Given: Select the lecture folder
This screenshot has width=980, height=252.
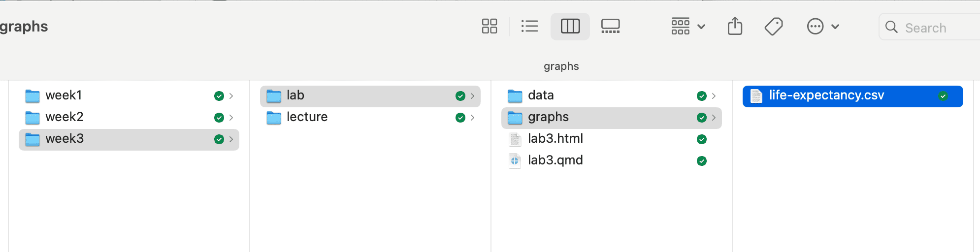Looking at the screenshot, I should pyautogui.click(x=307, y=117).
